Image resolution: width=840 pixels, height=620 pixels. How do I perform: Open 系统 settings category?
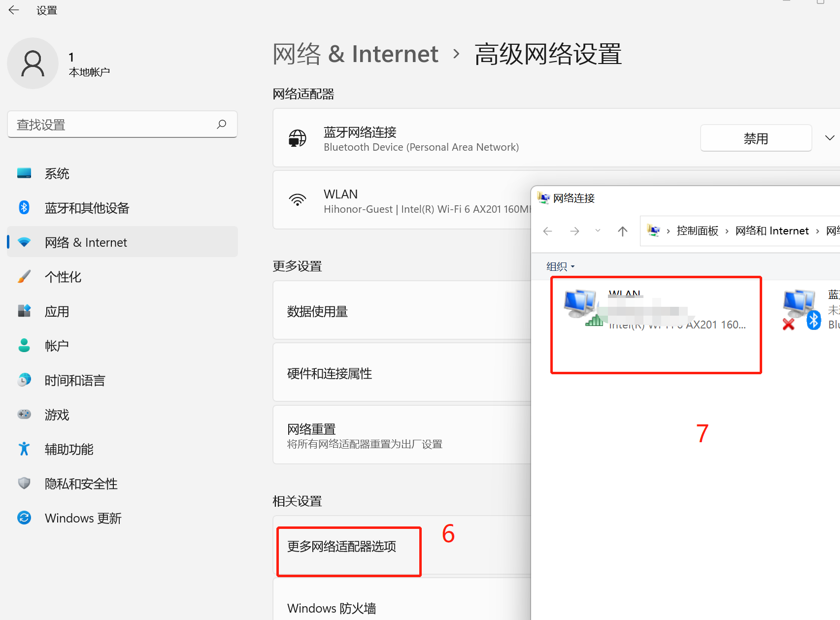[57, 173]
